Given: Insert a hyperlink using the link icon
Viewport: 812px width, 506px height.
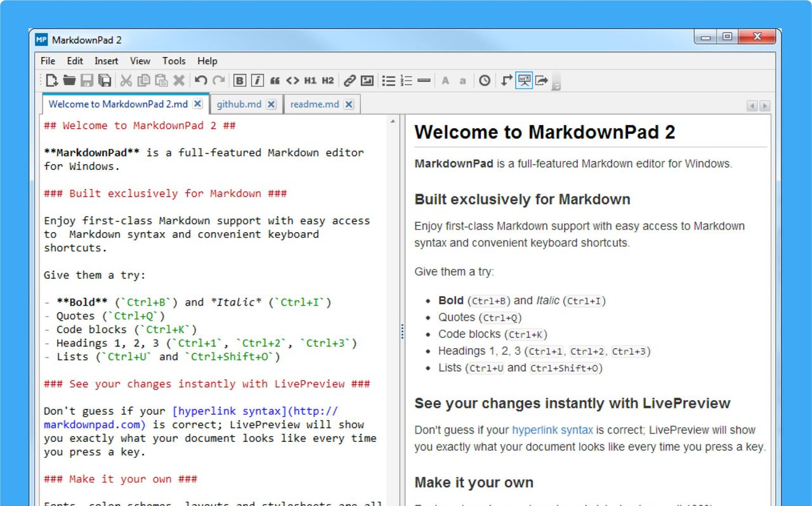Looking at the screenshot, I should 349,81.
